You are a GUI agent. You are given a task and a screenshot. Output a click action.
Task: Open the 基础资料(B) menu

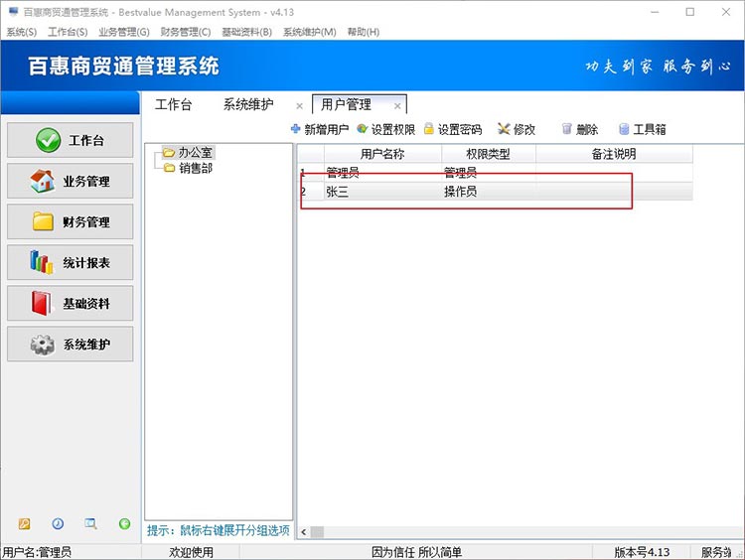pyautogui.click(x=246, y=32)
